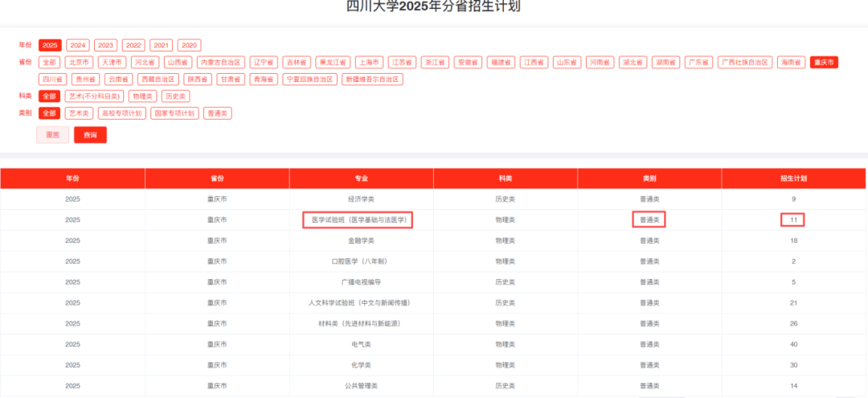Filter by province 辽宁省
The image size is (868, 398).
point(264,63)
